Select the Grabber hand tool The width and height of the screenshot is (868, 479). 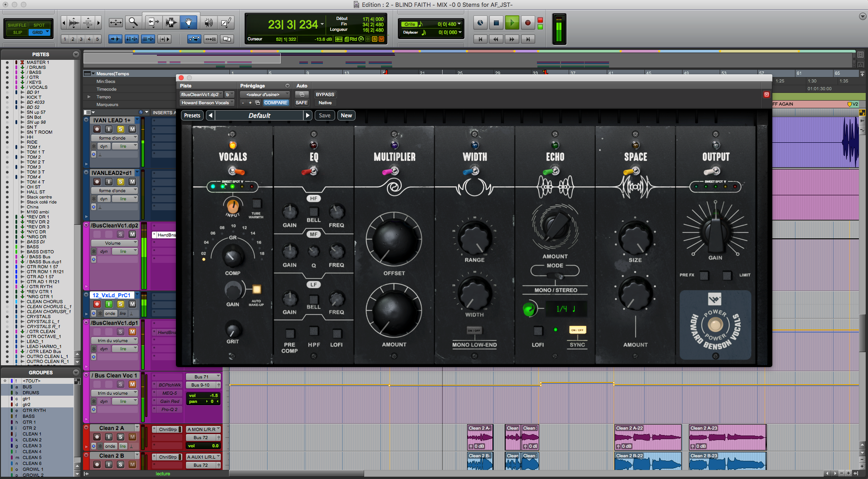pyautogui.click(x=189, y=22)
